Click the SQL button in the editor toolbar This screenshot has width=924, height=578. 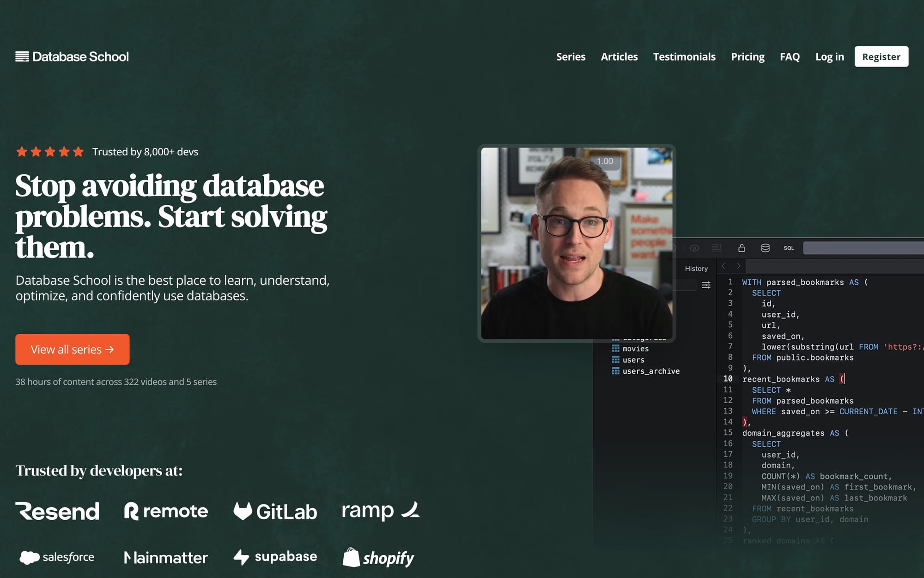click(789, 248)
